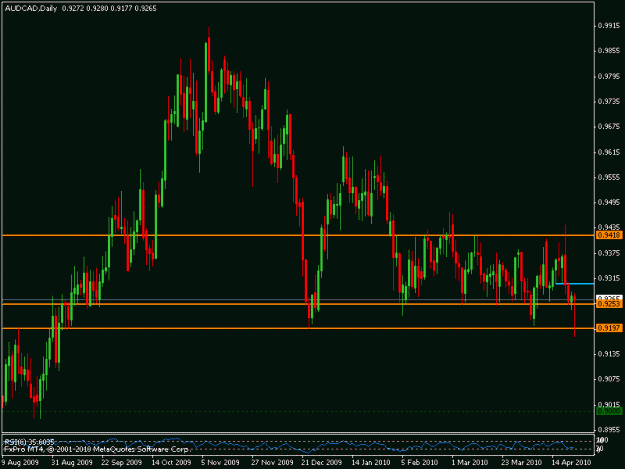
Task: Click the 0.9915 price axis label
Action: tap(609, 26)
